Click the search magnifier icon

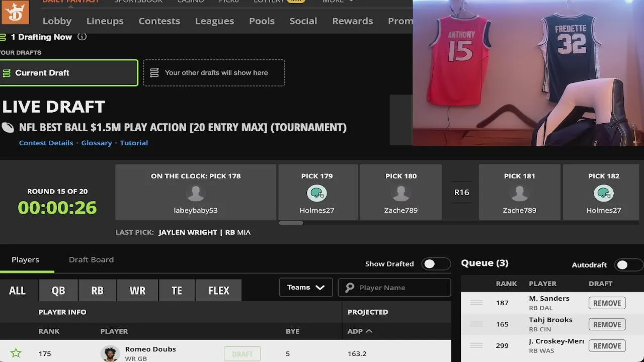tap(350, 288)
